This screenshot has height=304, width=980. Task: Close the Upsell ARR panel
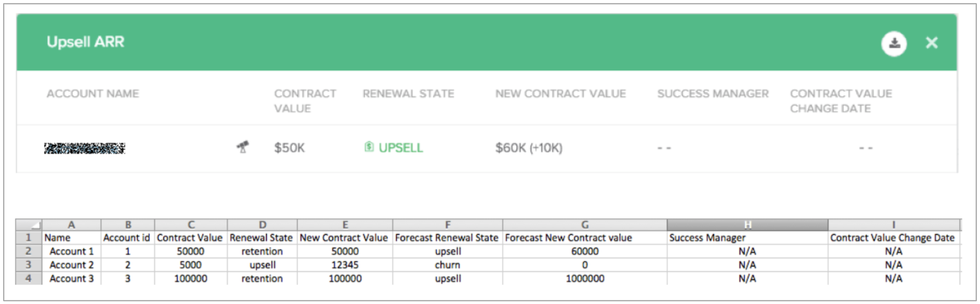(932, 43)
